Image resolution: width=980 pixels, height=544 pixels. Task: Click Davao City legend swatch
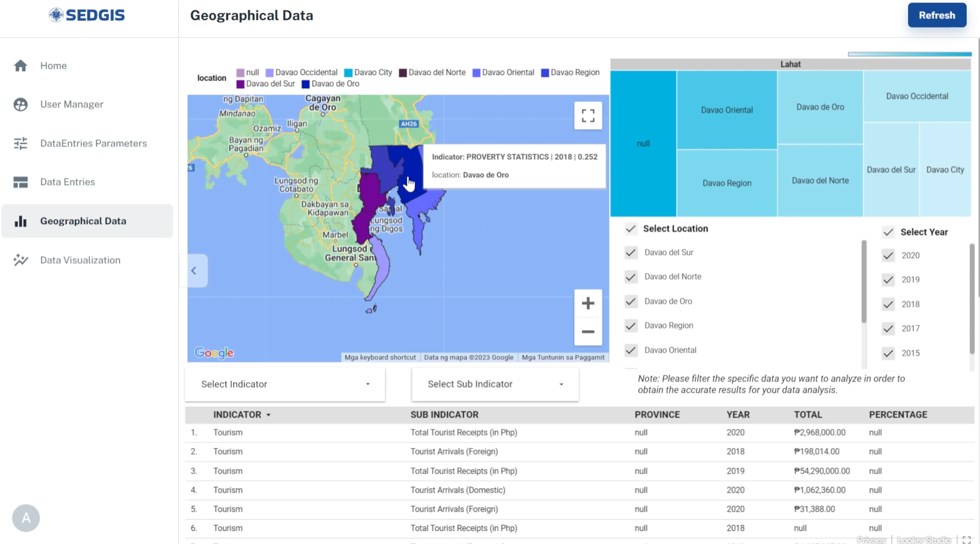[x=348, y=73]
